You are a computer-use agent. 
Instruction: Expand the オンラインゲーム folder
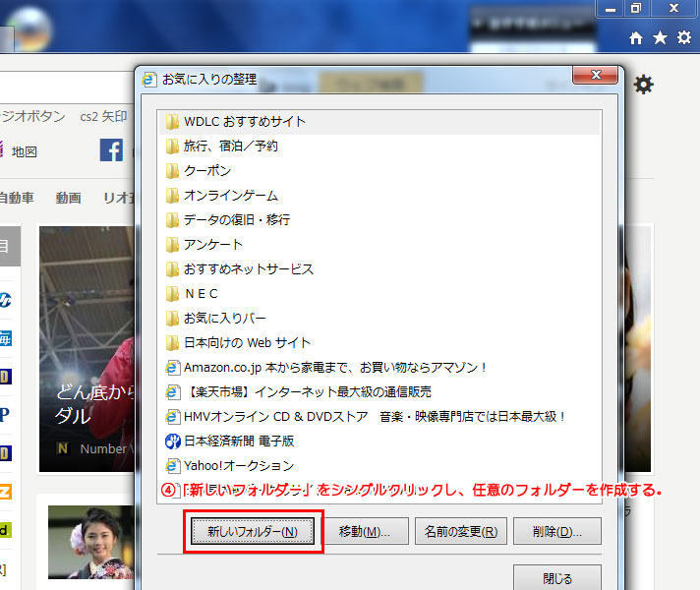tap(230, 195)
